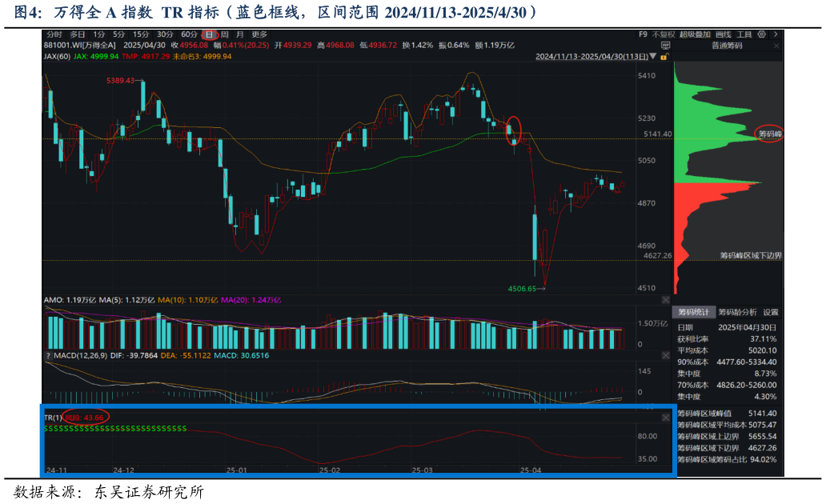Click the 筹码统计 statistics button
The width and height of the screenshot is (826, 504).
pos(693,312)
